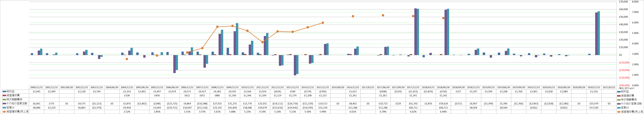Select the 2002/06/30 column header
The width and height of the screenshot is (644, 114).
point(67,88)
